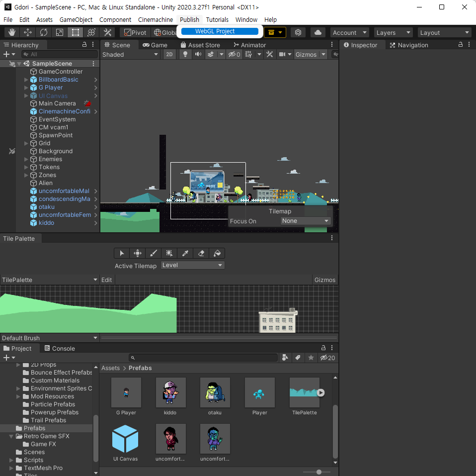Open the TilePalette selection dropdown
The image size is (476, 476).
tap(50, 280)
